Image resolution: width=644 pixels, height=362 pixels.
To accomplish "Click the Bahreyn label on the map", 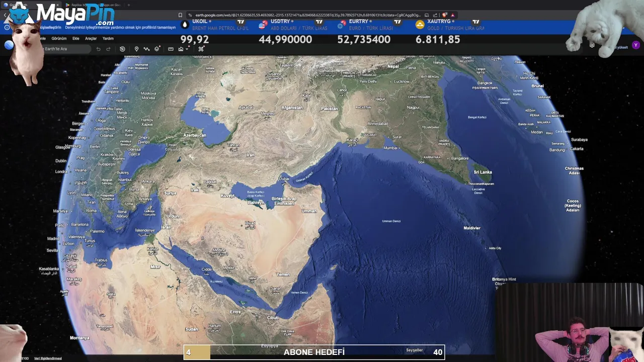I will pyautogui.click(x=256, y=203).
